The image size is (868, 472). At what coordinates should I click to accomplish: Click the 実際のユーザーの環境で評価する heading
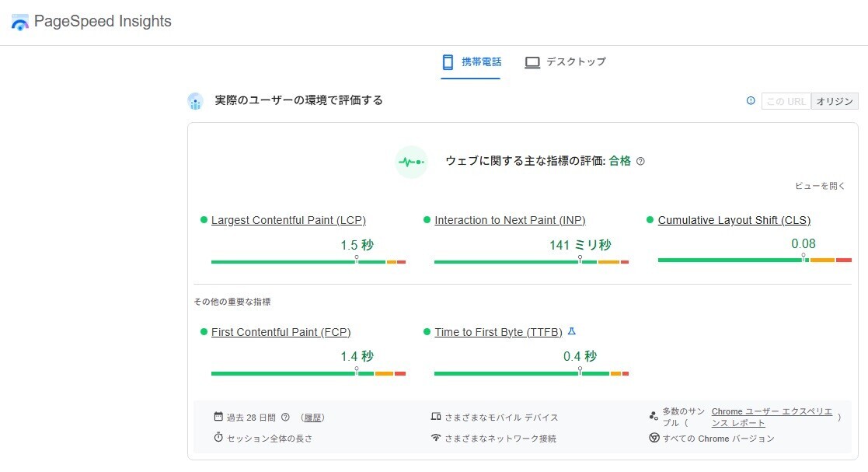299,100
